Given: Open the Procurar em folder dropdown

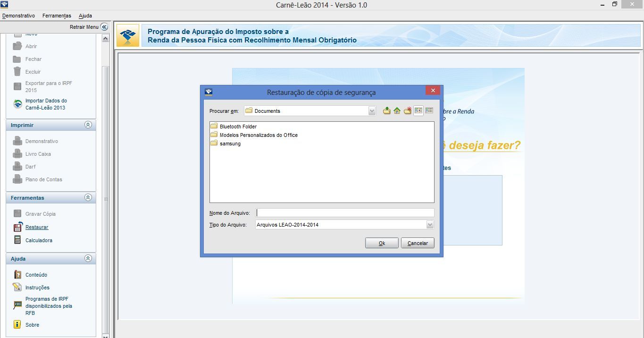Looking at the screenshot, I should 372,111.
